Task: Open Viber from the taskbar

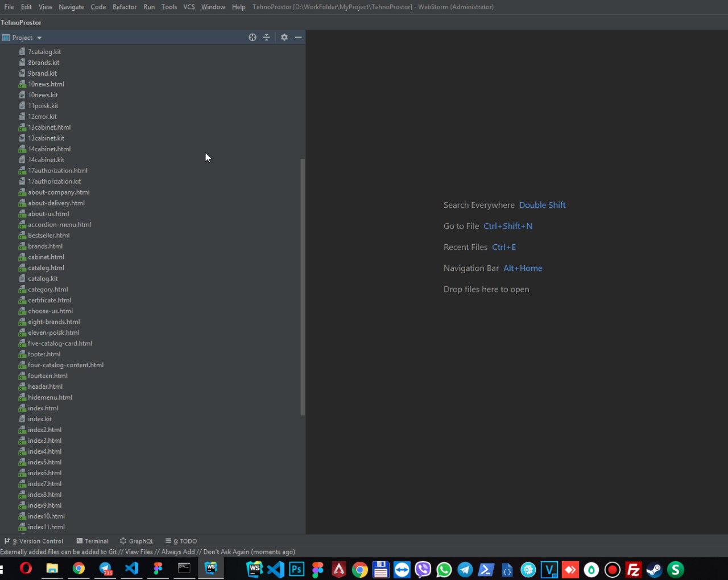Action: pos(423,569)
